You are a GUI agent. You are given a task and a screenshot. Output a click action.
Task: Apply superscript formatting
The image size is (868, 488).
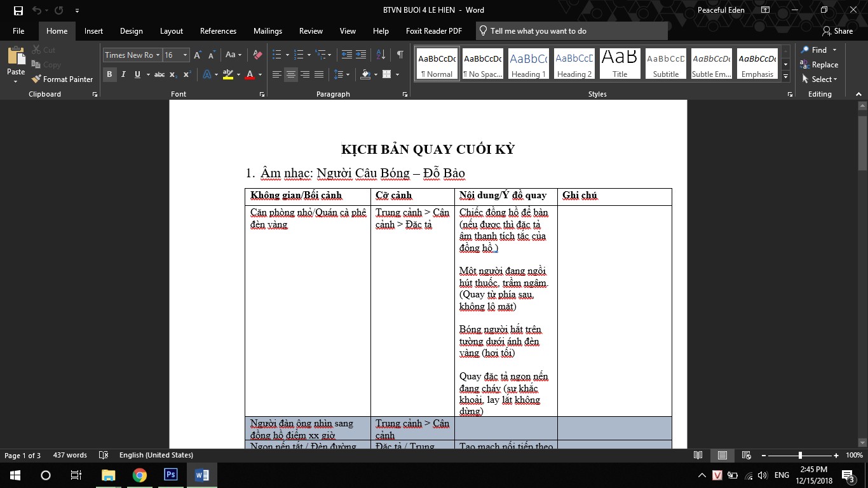tap(187, 74)
